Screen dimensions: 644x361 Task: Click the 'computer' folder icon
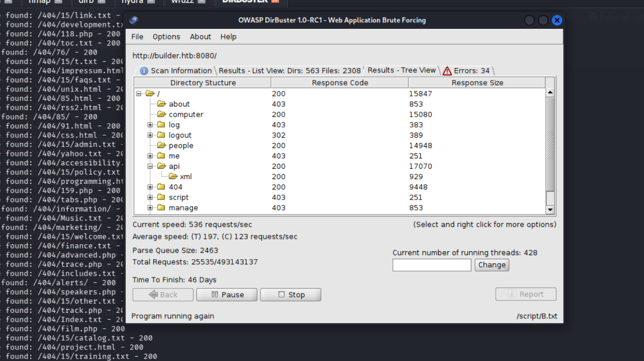pyautogui.click(x=161, y=114)
